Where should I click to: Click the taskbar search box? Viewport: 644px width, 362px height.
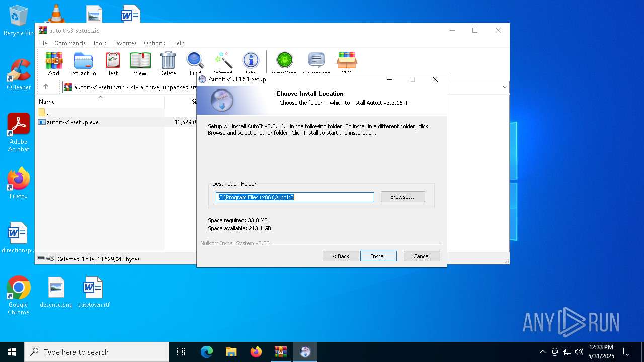tap(97, 352)
